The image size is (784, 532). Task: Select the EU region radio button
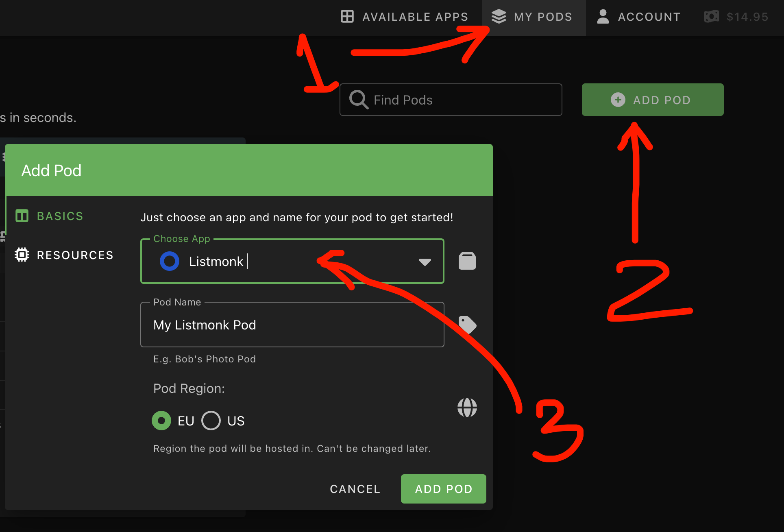161,421
